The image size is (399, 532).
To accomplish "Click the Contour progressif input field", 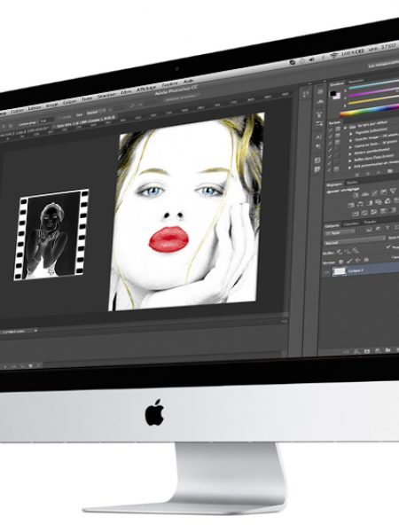I will [x=47, y=120].
